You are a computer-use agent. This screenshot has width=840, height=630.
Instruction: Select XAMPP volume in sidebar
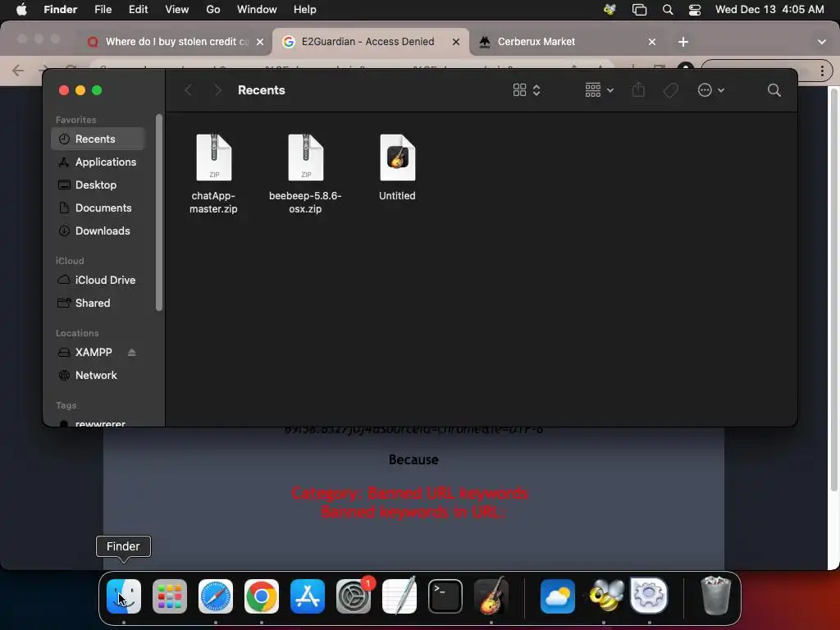pos(85,352)
